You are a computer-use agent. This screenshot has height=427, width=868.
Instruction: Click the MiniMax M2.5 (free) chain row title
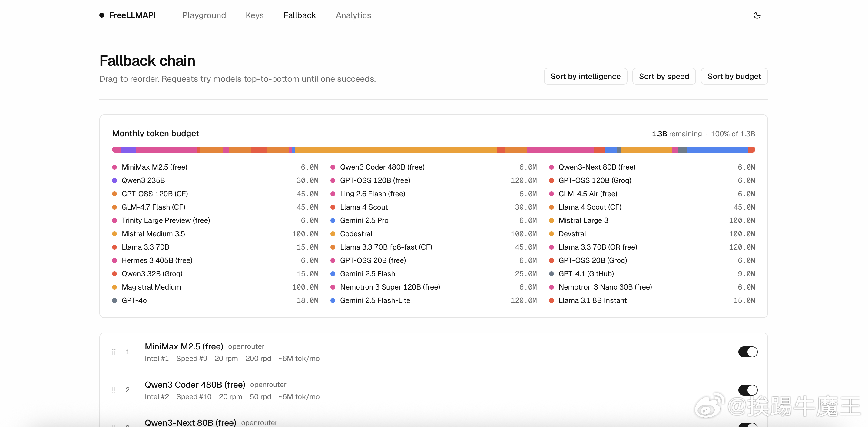point(184,346)
